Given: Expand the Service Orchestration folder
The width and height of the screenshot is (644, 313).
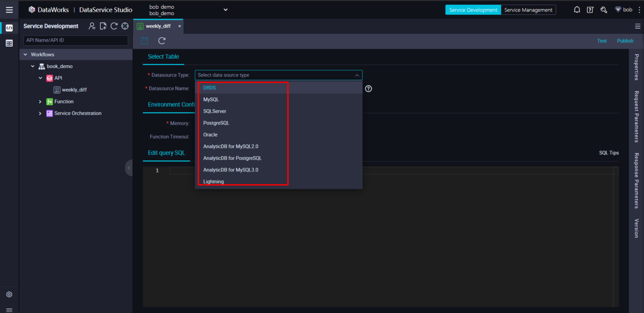Looking at the screenshot, I should 40,114.
